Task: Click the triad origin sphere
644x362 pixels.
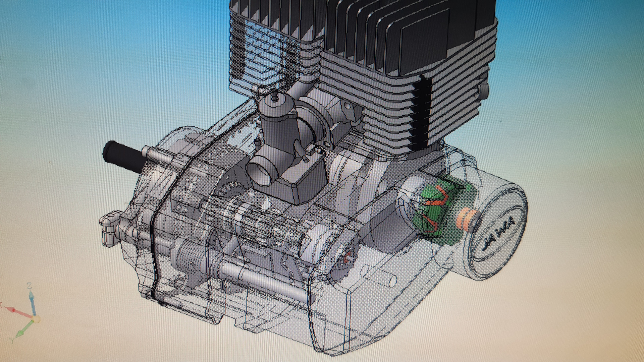Action: click(x=36, y=318)
